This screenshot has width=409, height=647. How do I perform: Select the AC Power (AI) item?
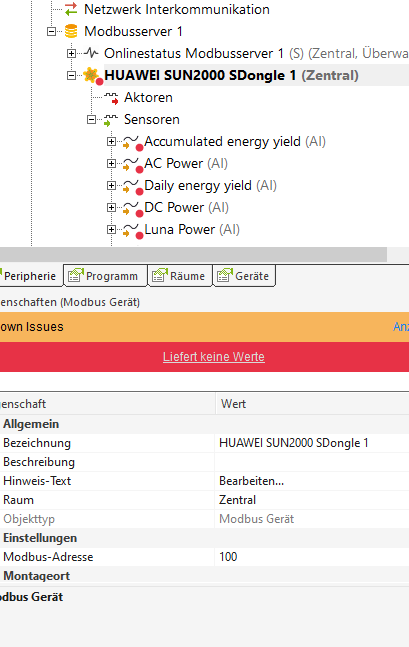186,163
